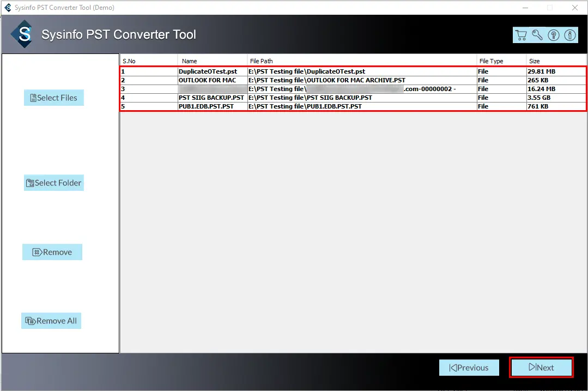Image resolution: width=588 pixels, height=391 pixels.
Task: Open help via question mark icon
Action: (x=554, y=35)
